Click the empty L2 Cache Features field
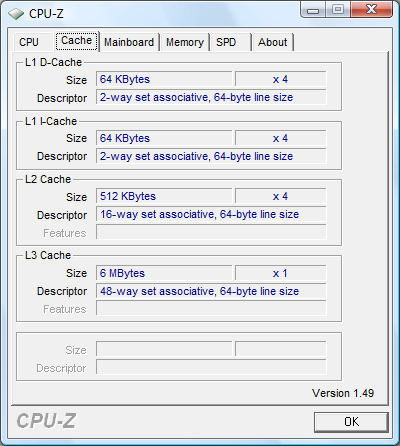The image size is (400, 446). [211, 232]
